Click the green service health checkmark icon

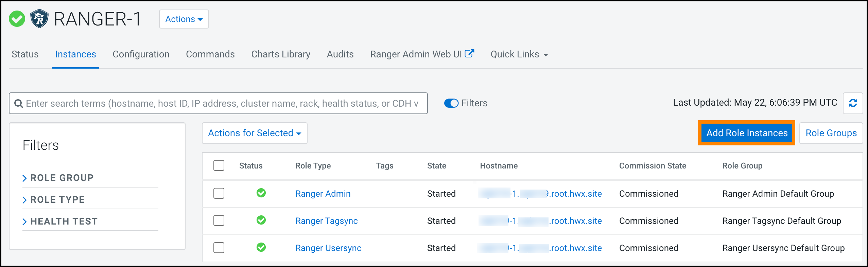17,19
